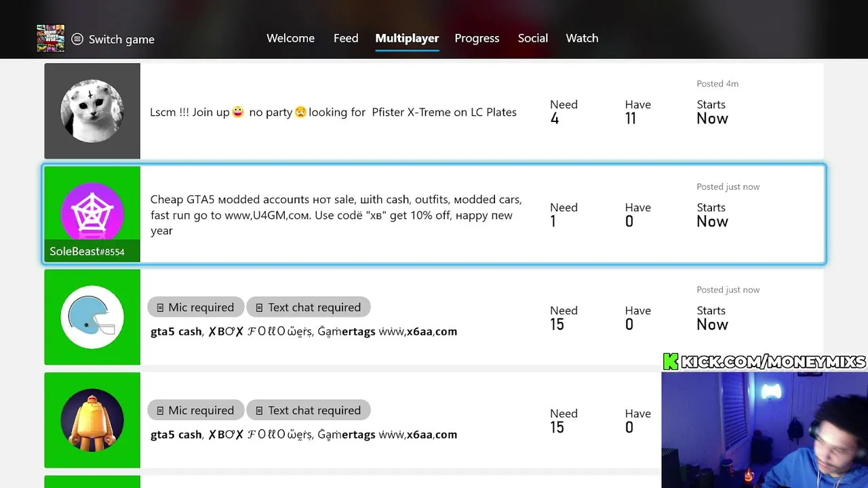Click the webcam overlay video
Image resolution: width=868 pixels, height=488 pixels.
764,430
